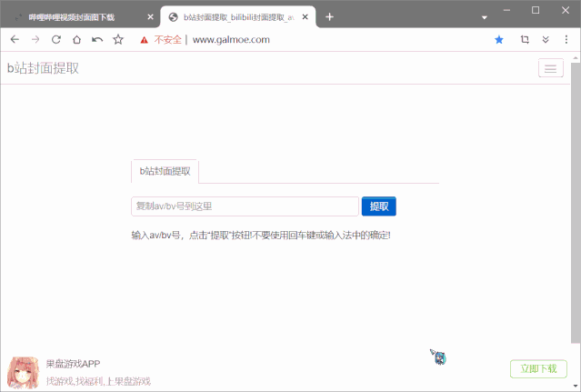
Task: Click the 立即下载 ad button
Action: pyautogui.click(x=538, y=368)
